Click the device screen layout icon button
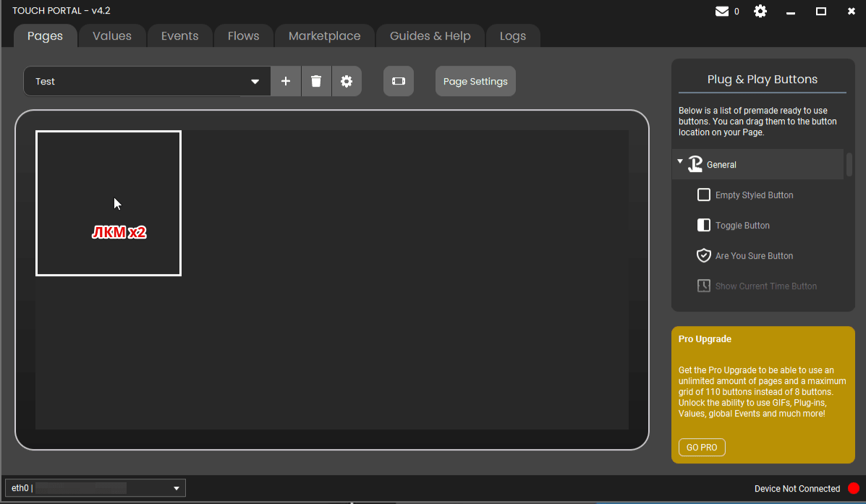Viewport: 866px width, 504px height. coord(398,81)
